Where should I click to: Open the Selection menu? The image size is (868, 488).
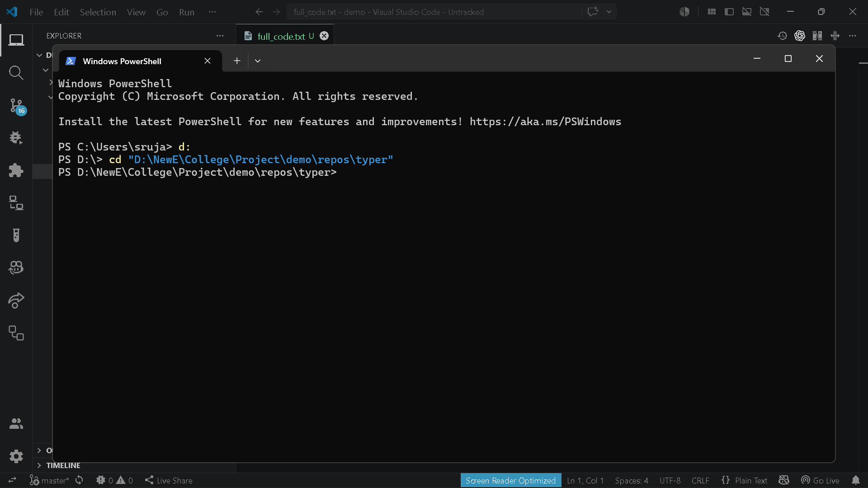click(98, 12)
